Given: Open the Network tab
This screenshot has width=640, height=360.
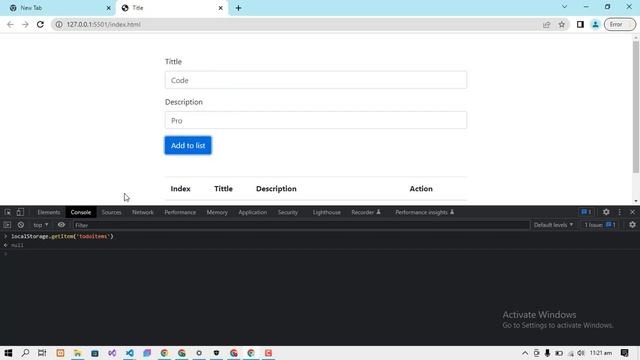Looking at the screenshot, I should pyautogui.click(x=143, y=212).
